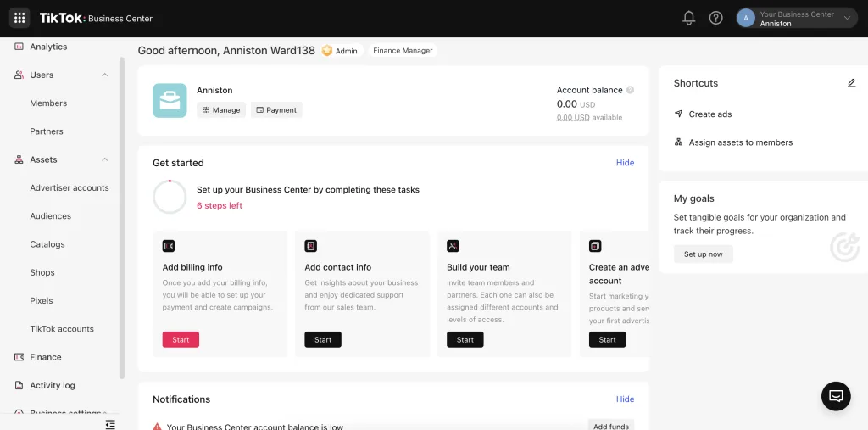Click the Add funds button
This screenshot has height=430, width=868.
(610, 426)
